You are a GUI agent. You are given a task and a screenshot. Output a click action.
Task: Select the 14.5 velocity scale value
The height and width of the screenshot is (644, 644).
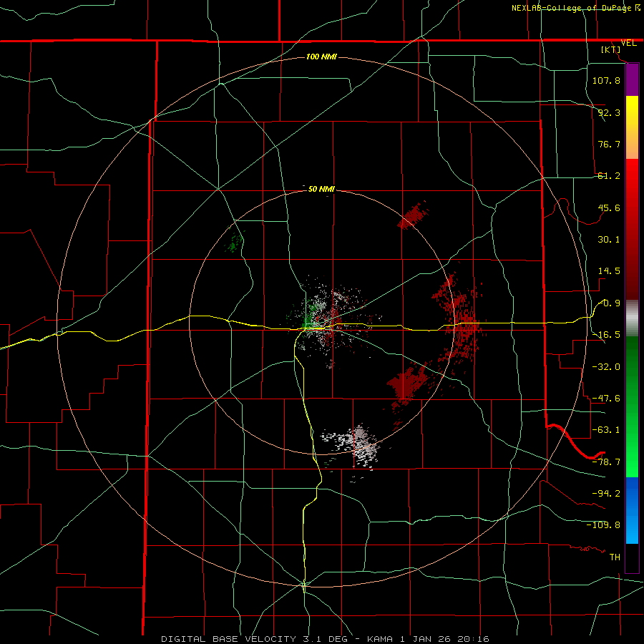[609, 271]
